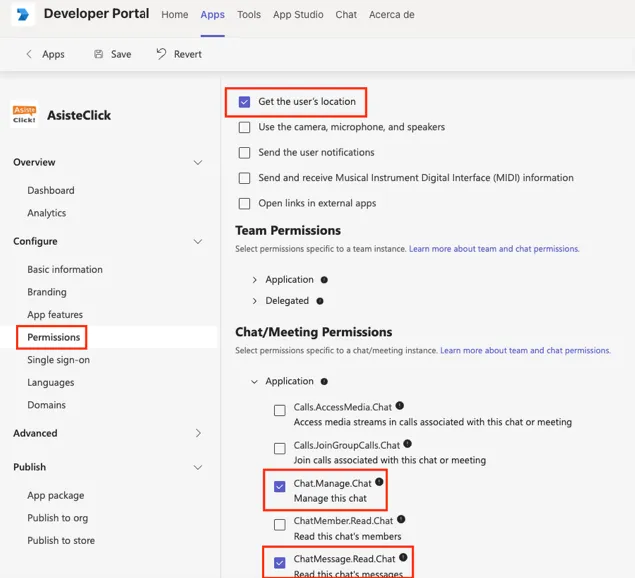Click the Developer Portal logo icon
Screen dimensions: 635x578
(x=23, y=15)
